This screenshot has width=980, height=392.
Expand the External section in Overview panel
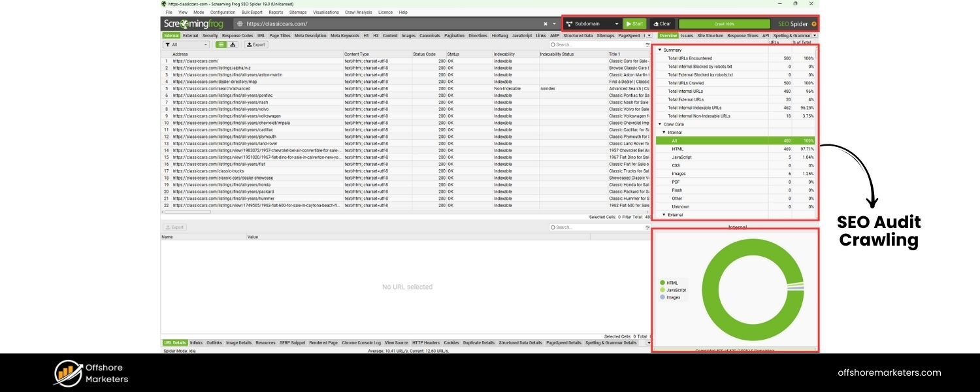tap(663, 215)
